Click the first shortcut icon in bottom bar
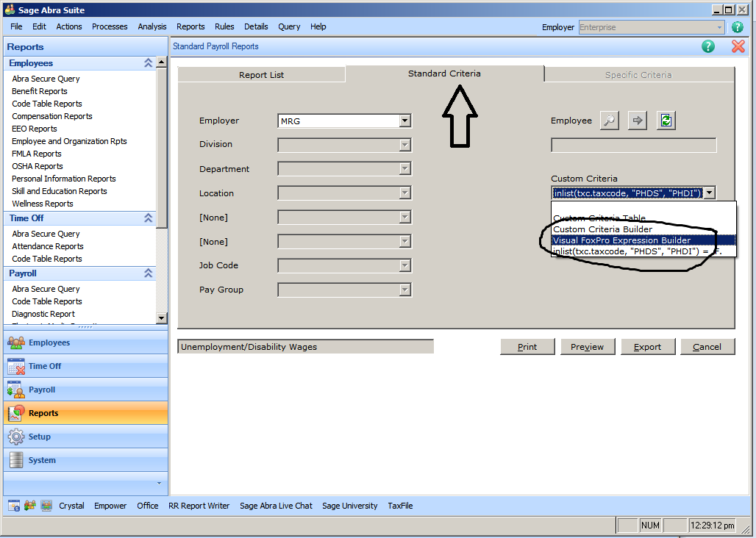This screenshot has width=756, height=538. click(x=14, y=506)
